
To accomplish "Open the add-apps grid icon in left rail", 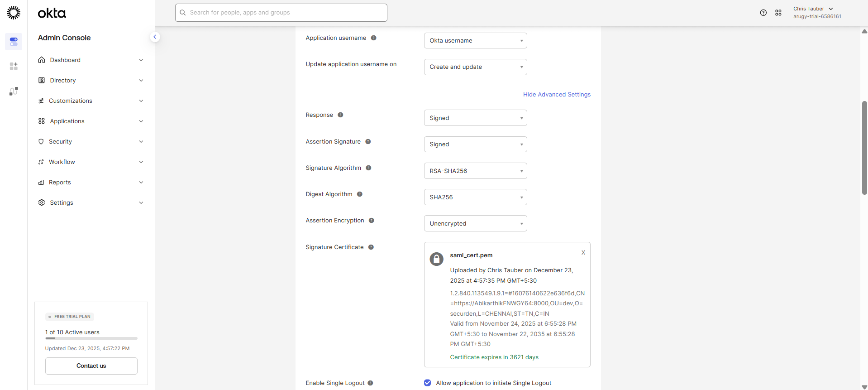I will tap(14, 66).
